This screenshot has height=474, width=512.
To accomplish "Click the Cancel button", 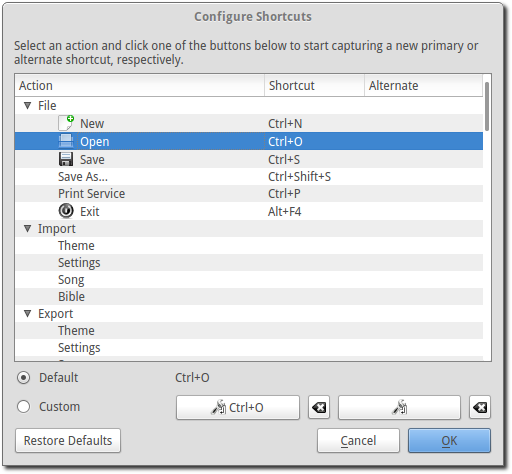I will pyautogui.click(x=358, y=441).
